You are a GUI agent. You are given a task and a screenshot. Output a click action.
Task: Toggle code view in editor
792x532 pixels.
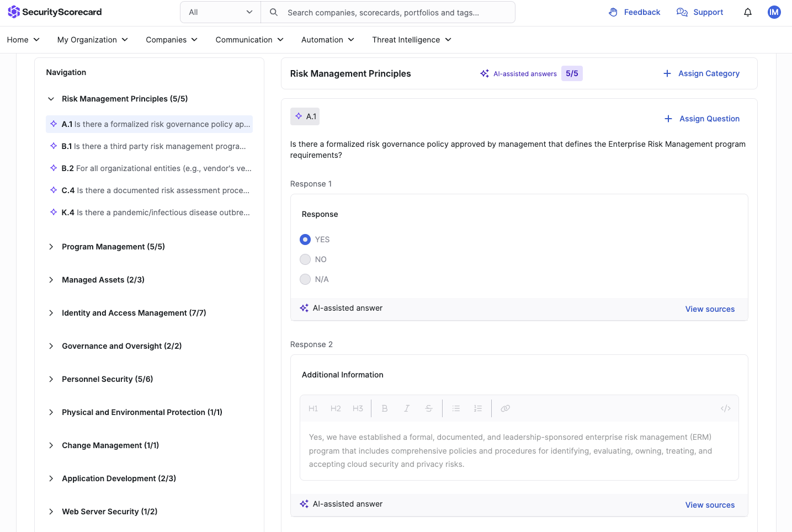point(726,408)
